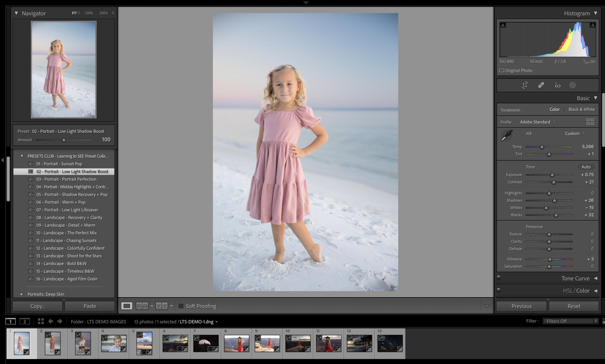Expand the Portraits: Deep Skin preset group
This screenshot has height=364, width=605.
22,294
